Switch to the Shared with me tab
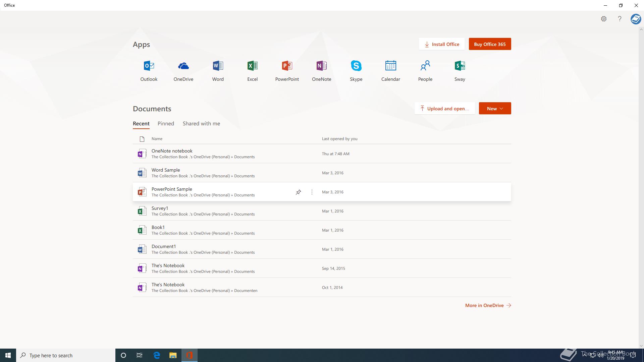This screenshot has height=362, width=644. click(x=201, y=124)
